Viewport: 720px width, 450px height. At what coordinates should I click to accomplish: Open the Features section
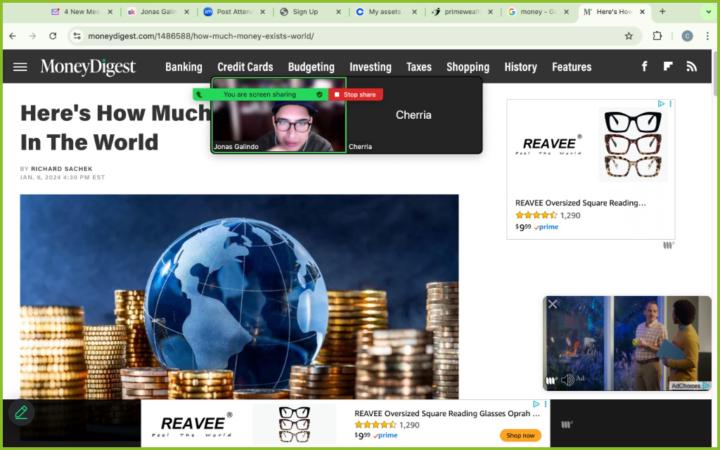[x=571, y=67]
